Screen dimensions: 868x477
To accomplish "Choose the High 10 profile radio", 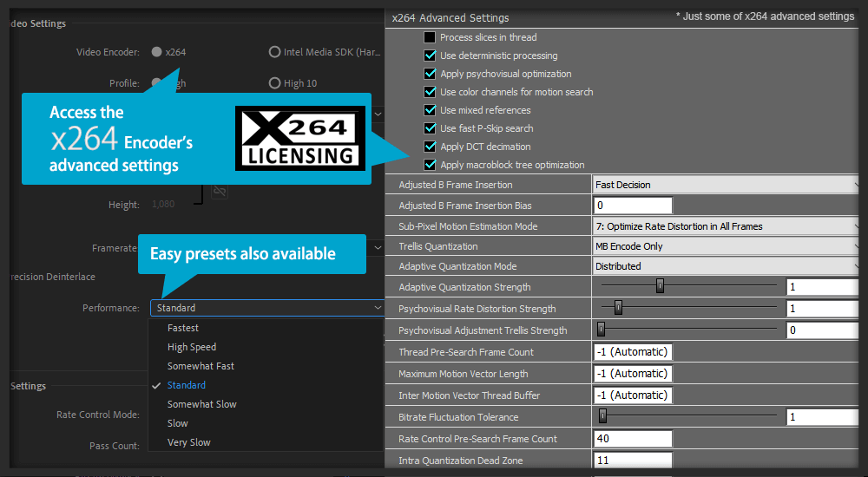I will pos(274,83).
